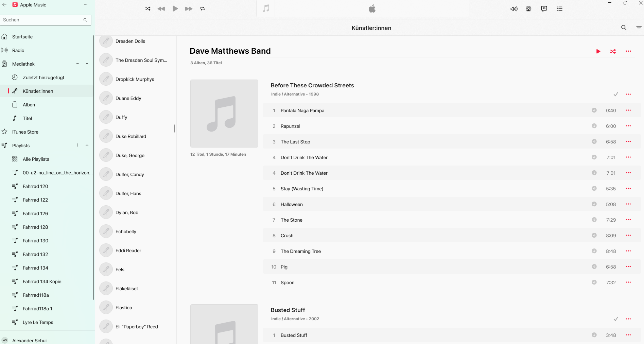Image resolution: width=644 pixels, height=344 pixels.
Task: Click the checkmark for the Busted Stuff album
Action: tap(615, 319)
